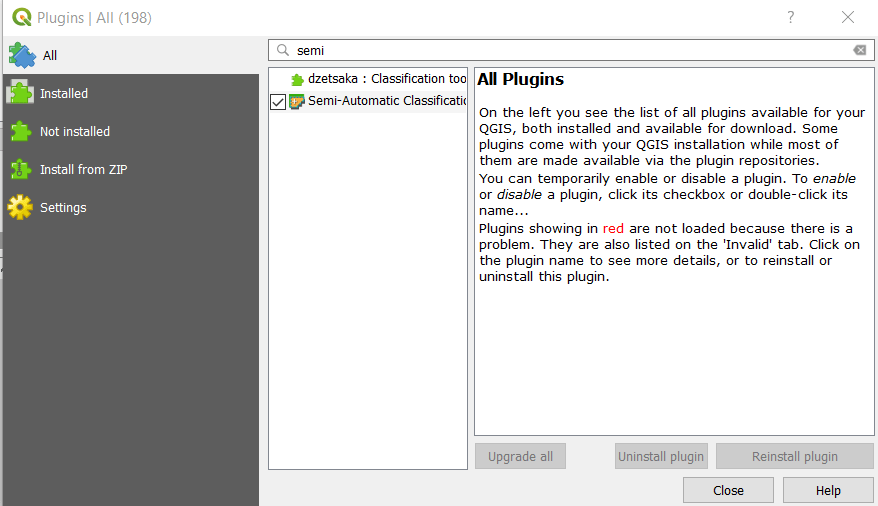Click the Not installed puzzle icon
The image size is (878, 506).
point(21,132)
